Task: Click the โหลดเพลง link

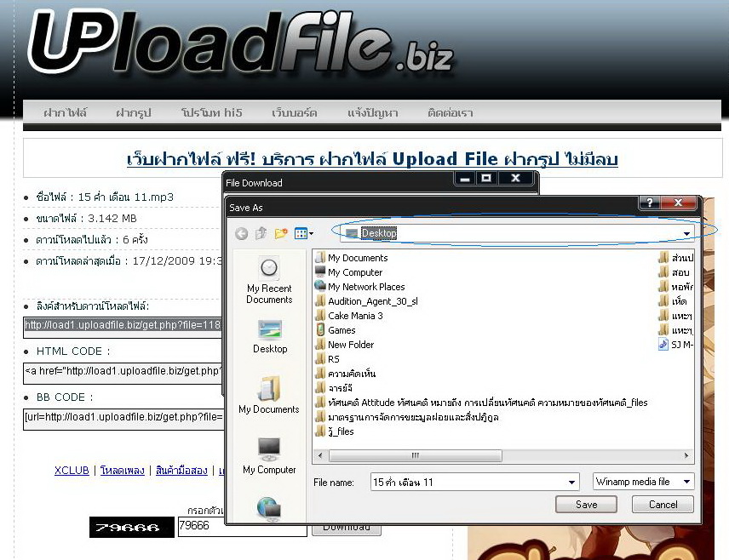Action: 123,471
